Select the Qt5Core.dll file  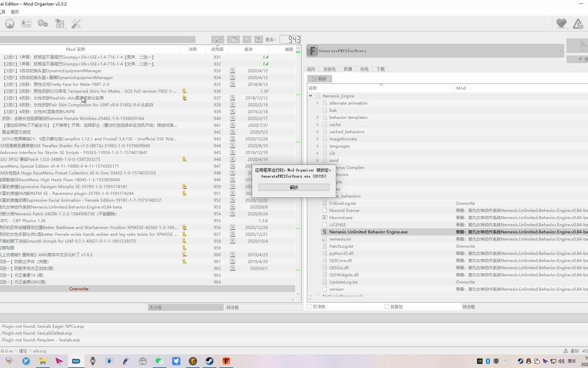coord(340,260)
